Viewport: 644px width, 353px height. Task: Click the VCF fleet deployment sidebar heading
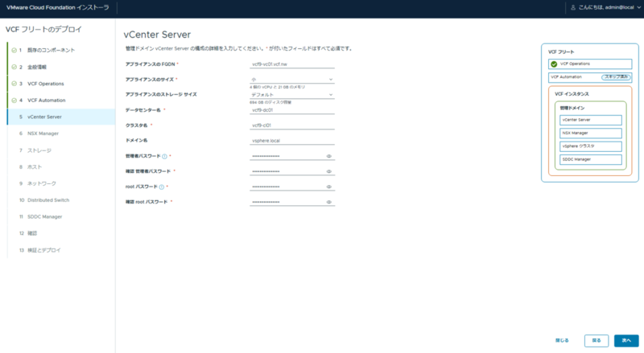coord(43,30)
